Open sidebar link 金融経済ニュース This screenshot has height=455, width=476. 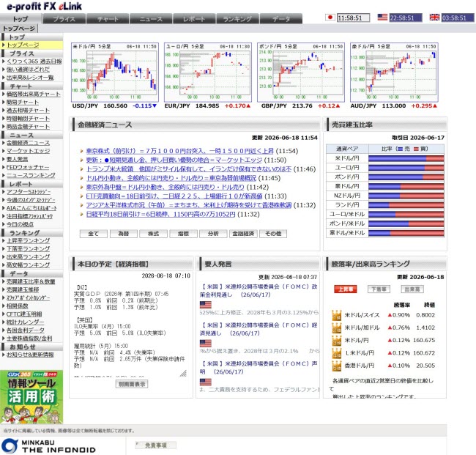(29, 143)
